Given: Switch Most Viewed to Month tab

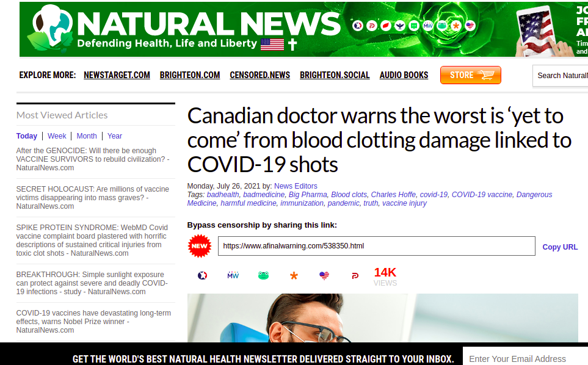Looking at the screenshot, I should tap(87, 136).
